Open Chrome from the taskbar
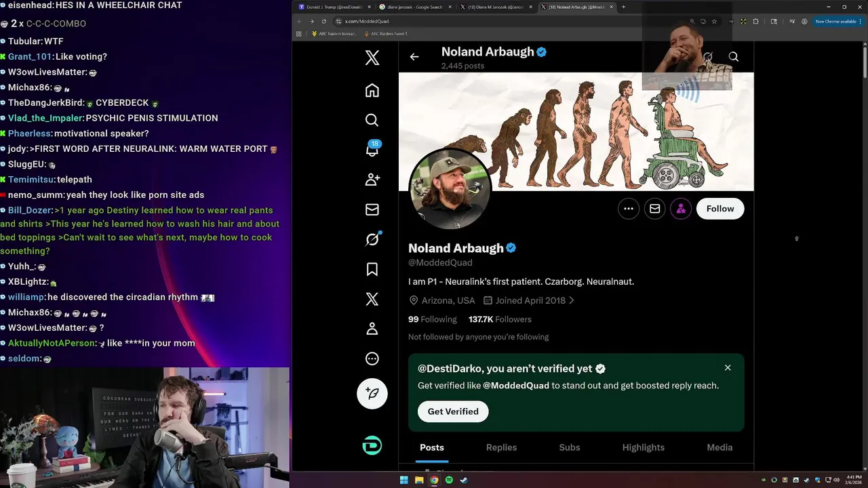This screenshot has height=488, width=868. point(434,480)
